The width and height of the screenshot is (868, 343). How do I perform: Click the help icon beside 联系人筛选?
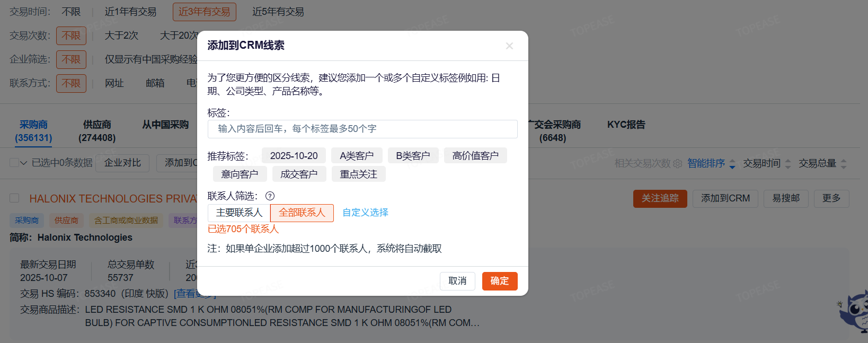point(270,196)
